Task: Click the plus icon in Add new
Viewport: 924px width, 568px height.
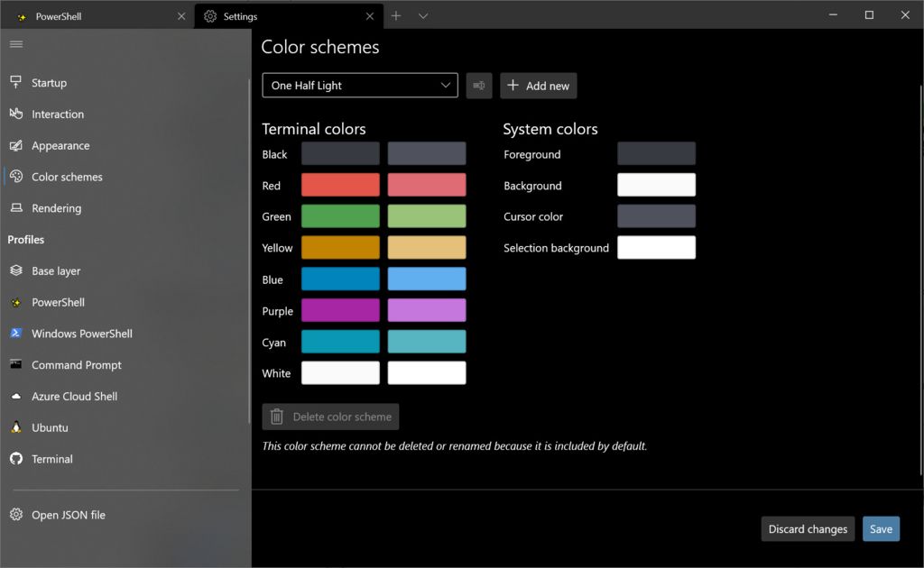Action: tap(513, 86)
